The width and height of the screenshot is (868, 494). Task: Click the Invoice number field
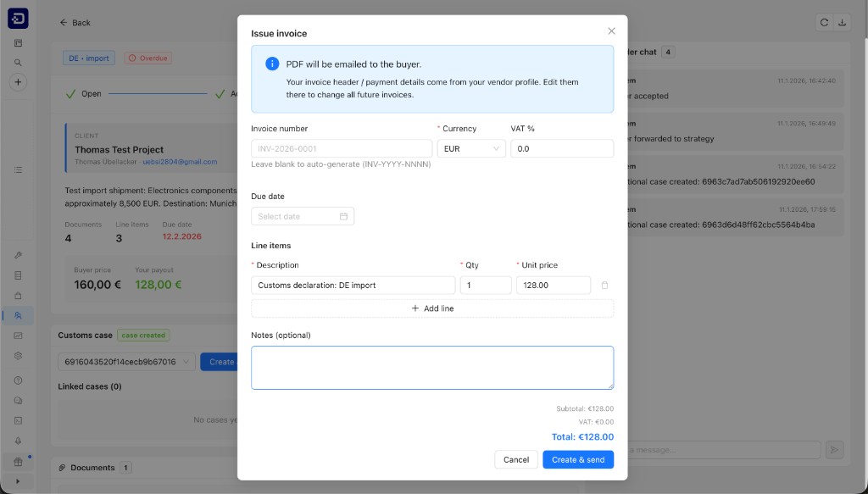click(x=342, y=148)
